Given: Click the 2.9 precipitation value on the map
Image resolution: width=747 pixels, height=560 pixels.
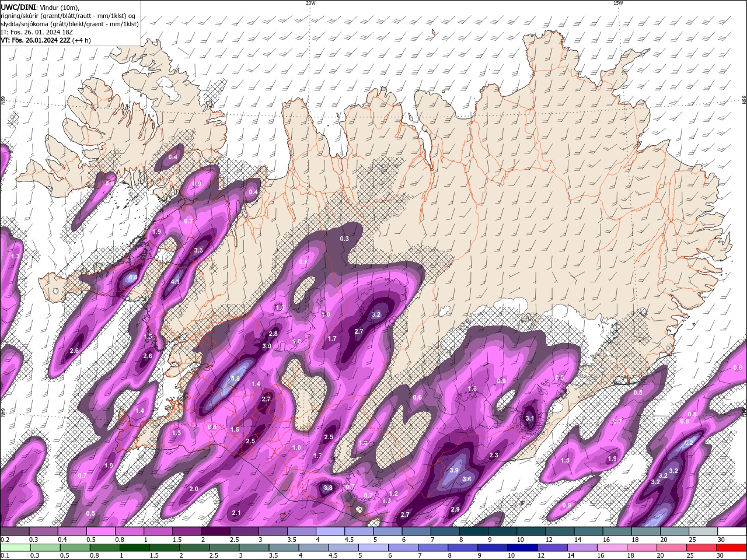Looking at the screenshot, I should (455, 510).
